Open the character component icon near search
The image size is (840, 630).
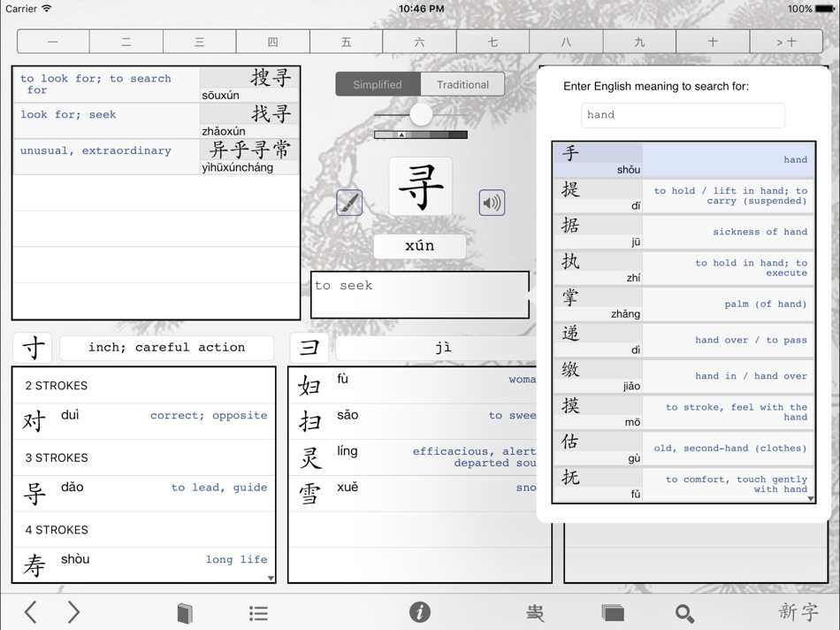point(534,611)
